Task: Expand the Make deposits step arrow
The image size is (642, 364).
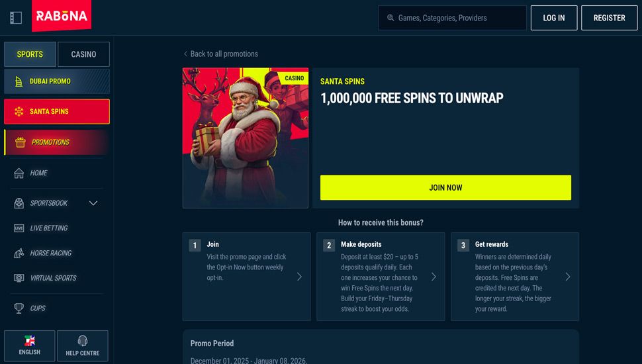Action: click(x=434, y=277)
